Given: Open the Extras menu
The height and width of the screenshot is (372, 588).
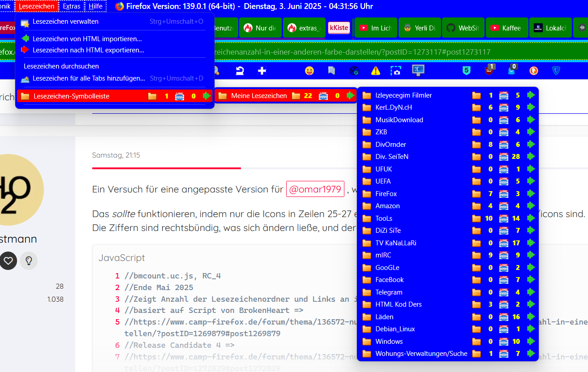Looking at the screenshot, I should (x=72, y=6).
